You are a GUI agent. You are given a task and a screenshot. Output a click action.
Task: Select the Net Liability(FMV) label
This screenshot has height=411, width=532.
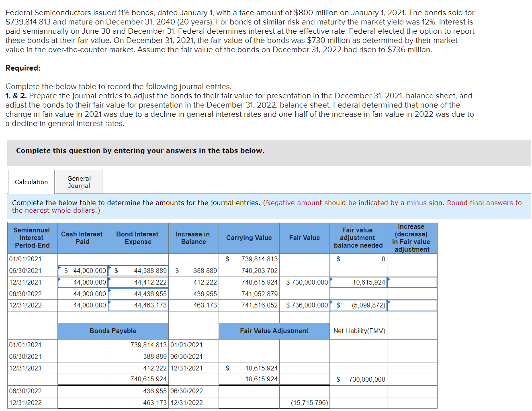(359, 331)
